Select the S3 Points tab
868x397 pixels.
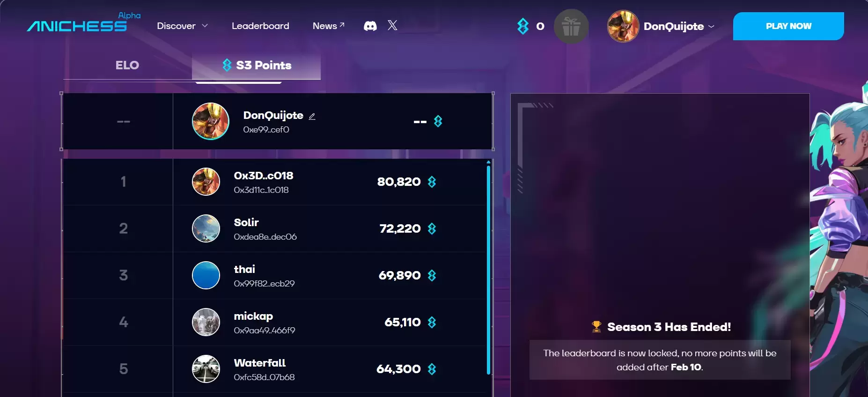257,66
